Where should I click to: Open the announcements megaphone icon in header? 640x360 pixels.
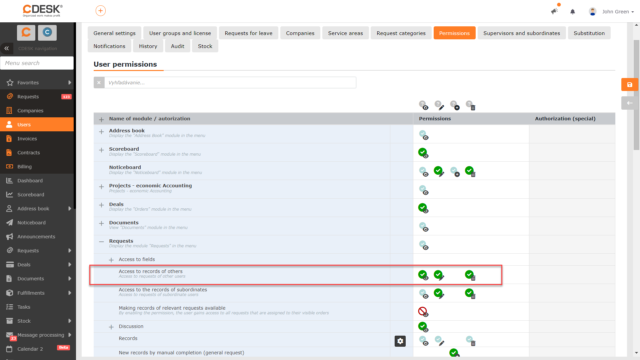(x=554, y=11)
